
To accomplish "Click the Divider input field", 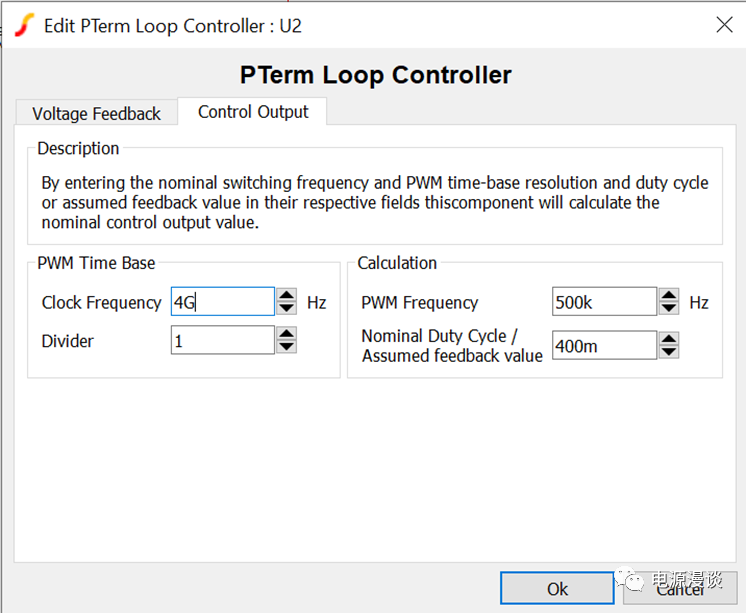I will point(222,340).
